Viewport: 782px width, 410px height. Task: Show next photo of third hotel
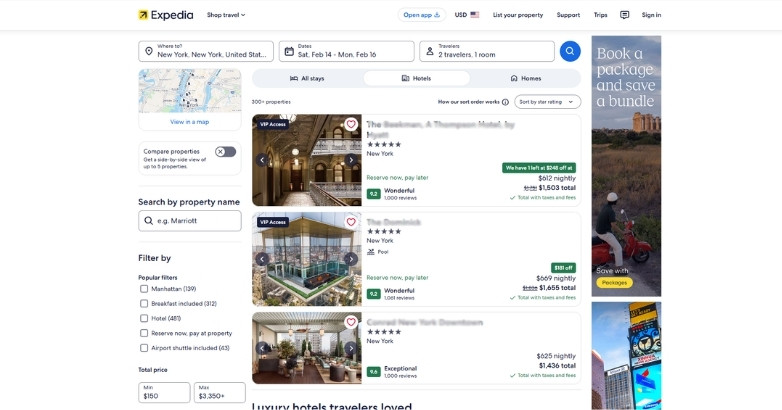pyautogui.click(x=351, y=348)
